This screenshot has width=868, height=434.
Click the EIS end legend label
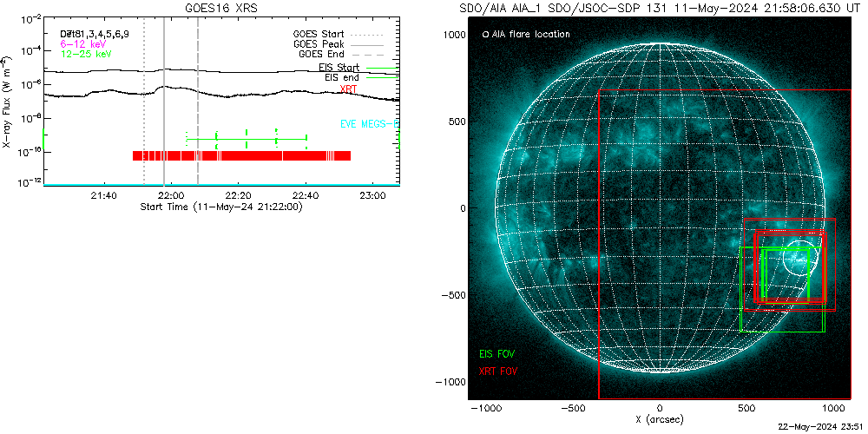(342, 77)
